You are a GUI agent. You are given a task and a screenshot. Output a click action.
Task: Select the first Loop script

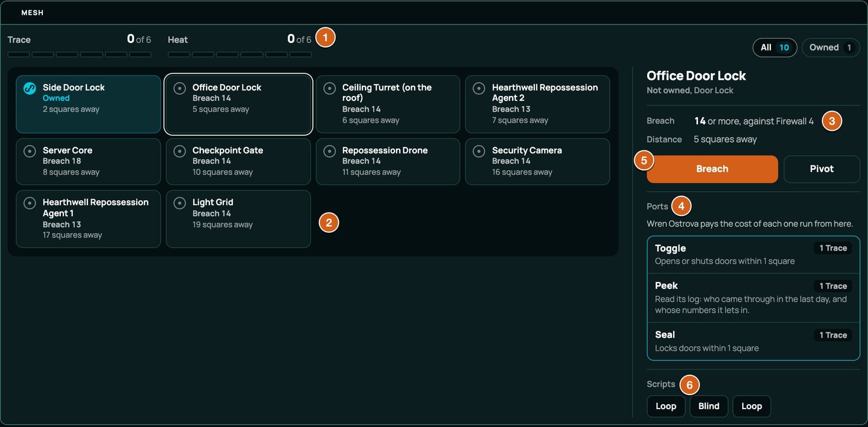pos(666,406)
